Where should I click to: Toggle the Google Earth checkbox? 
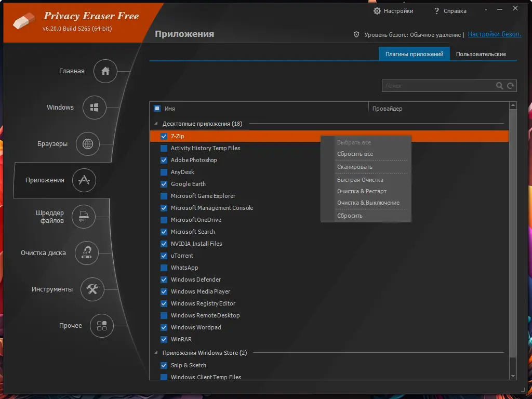pos(164,184)
